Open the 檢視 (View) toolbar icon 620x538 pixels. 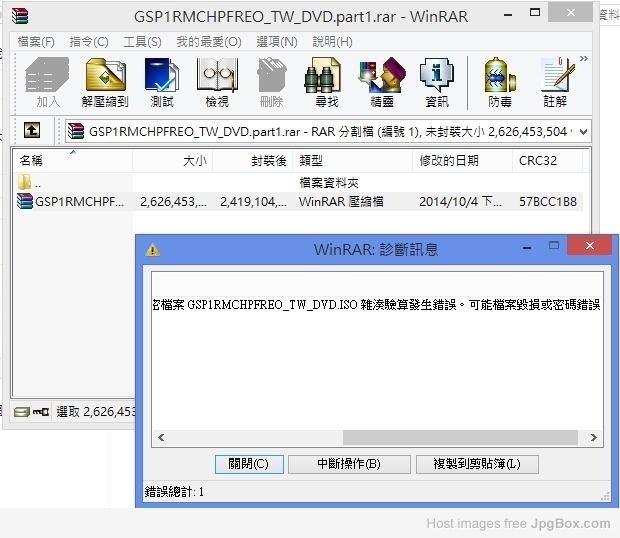pyautogui.click(x=216, y=82)
